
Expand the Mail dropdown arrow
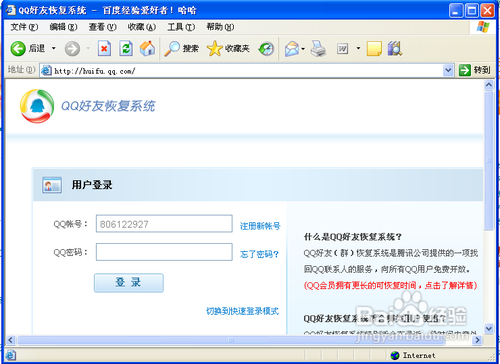point(303,49)
